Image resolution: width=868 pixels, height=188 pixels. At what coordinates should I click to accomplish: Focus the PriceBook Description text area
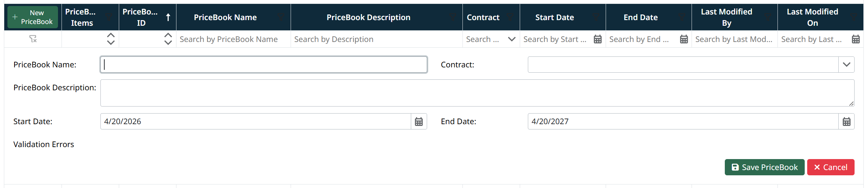pos(477,93)
